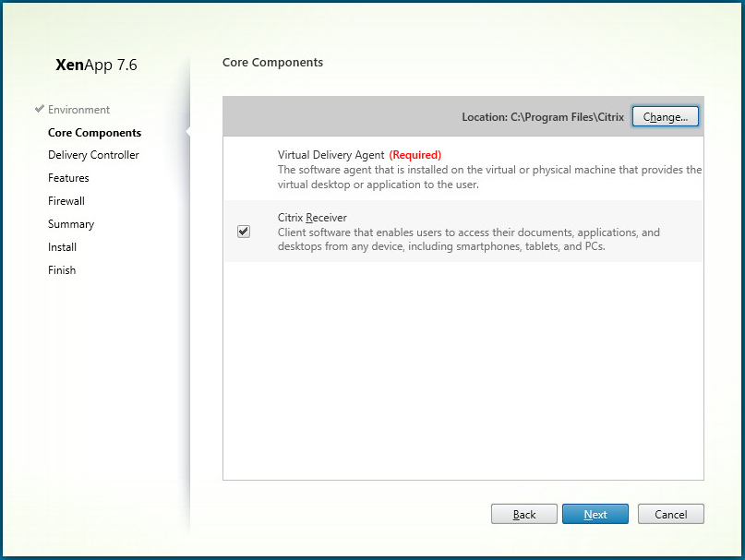The height and width of the screenshot is (560, 745).
Task: Select Summary step in sidebar
Action: click(x=71, y=224)
